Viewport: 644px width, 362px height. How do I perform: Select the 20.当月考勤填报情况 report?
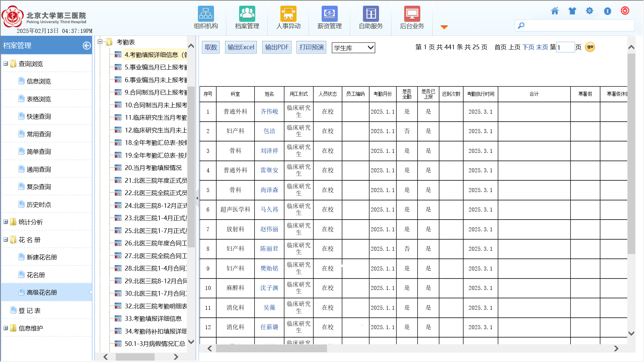pyautogui.click(x=153, y=168)
